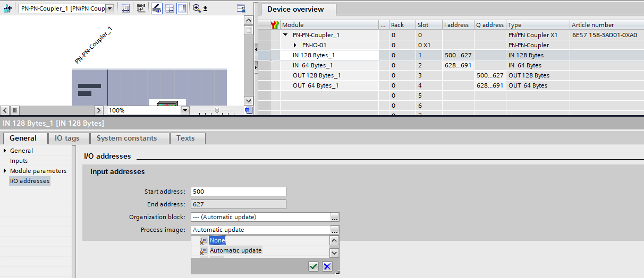This screenshot has height=278, width=644.
Task: Open the PN-PN-Coupler_1 device dropdown
Action: pos(109,8)
